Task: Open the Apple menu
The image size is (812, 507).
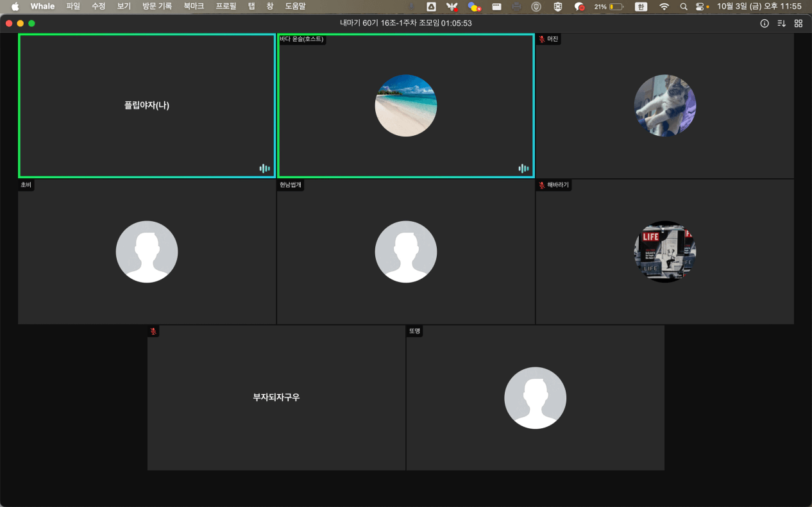Action: (x=15, y=6)
